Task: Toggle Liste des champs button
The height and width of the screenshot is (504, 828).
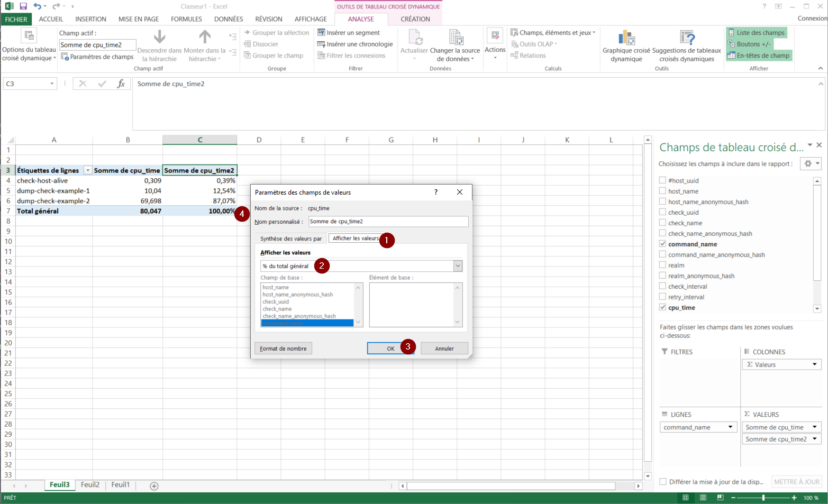Action: tap(756, 33)
